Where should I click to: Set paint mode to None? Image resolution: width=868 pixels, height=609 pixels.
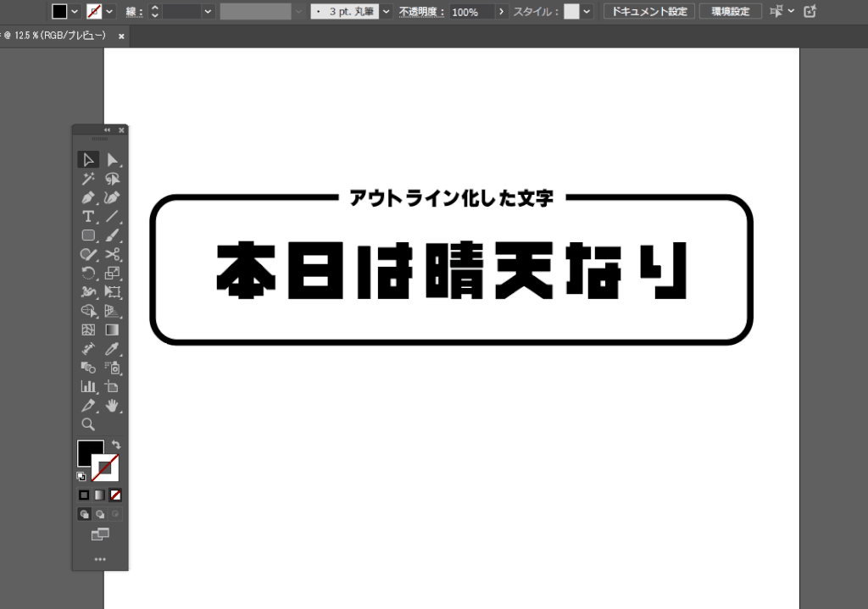pyautogui.click(x=115, y=495)
